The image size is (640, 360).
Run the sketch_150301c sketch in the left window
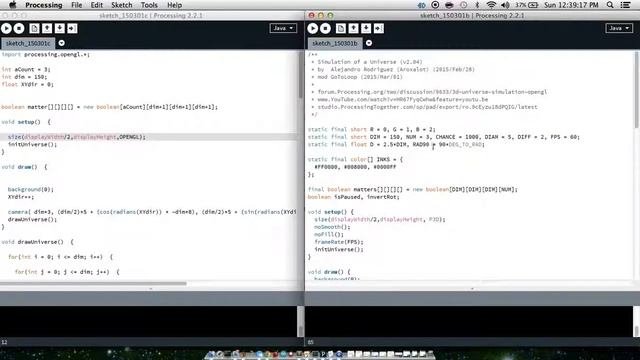[x=7, y=28]
